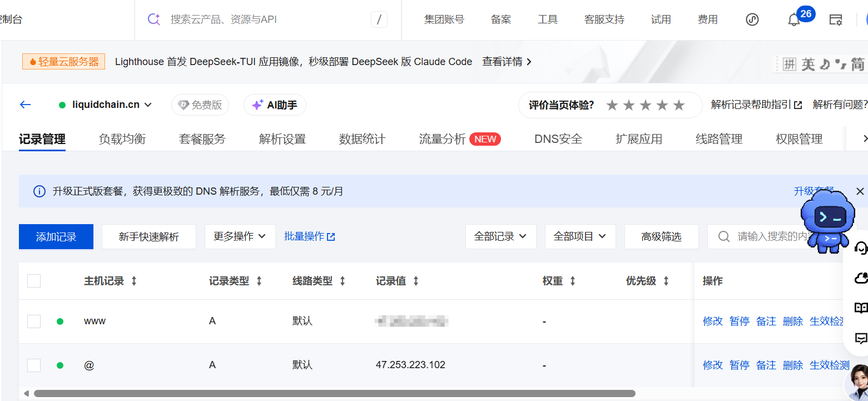Viewport: 868px width, 401px height.
Task: Switch to the DNS安全 tab
Action: click(x=558, y=138)
